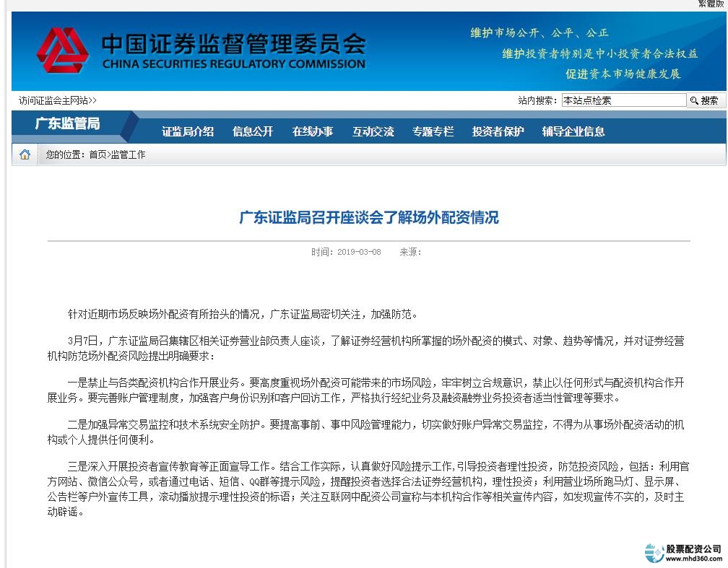
Task: Click the slogan 促进资本市场健康发展
Action: coord(623,74)
